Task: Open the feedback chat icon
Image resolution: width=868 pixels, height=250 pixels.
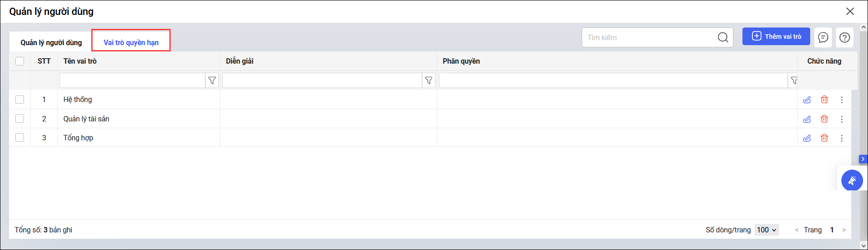Action: pos(823,37)
